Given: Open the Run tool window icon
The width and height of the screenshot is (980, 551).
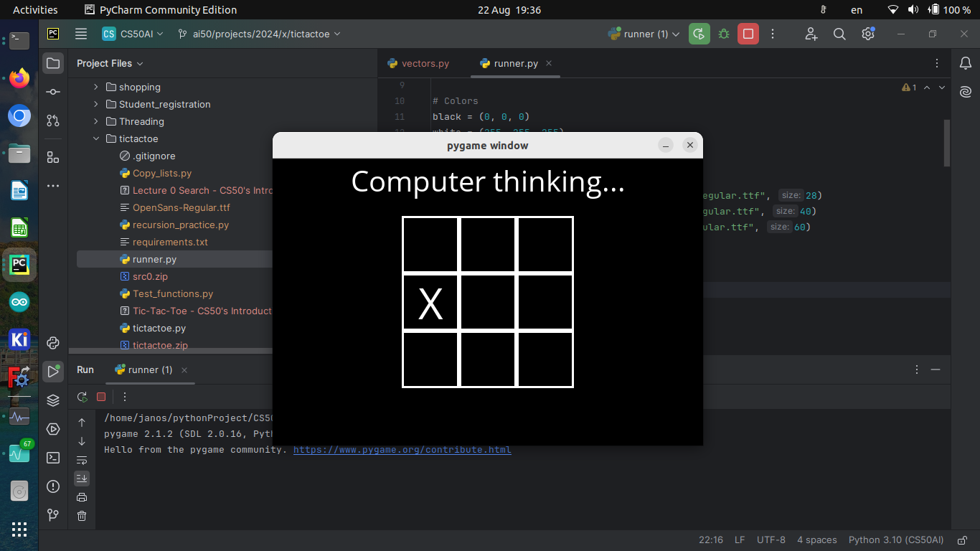Looking at the screenshot, I should coord(53,371).
